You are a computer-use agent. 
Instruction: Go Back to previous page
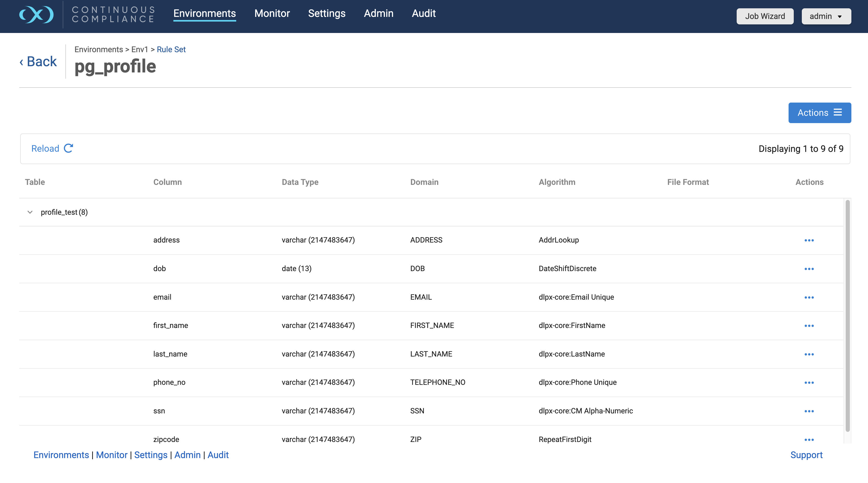point(38,61)
